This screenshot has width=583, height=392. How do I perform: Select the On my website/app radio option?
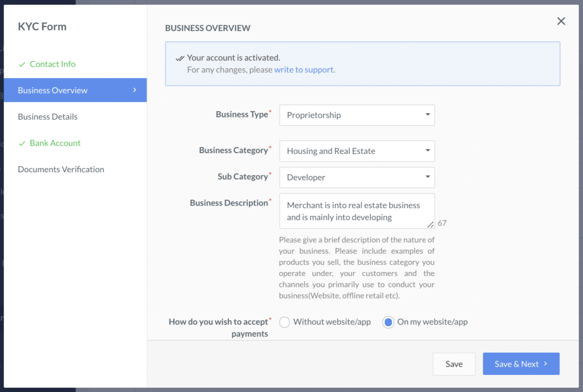click(388, 322)
